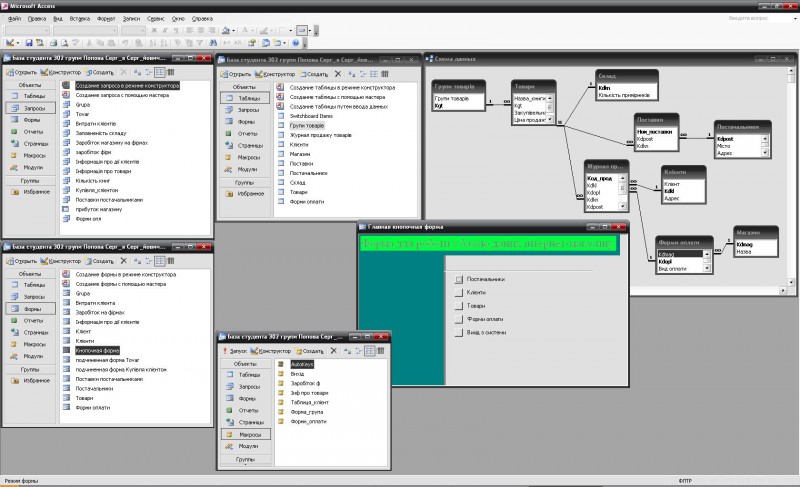Image resolution: width=800 pixels, height=487 pixels.
Task: Click the Font Color letter A button
Action: (x=245, y=31)
